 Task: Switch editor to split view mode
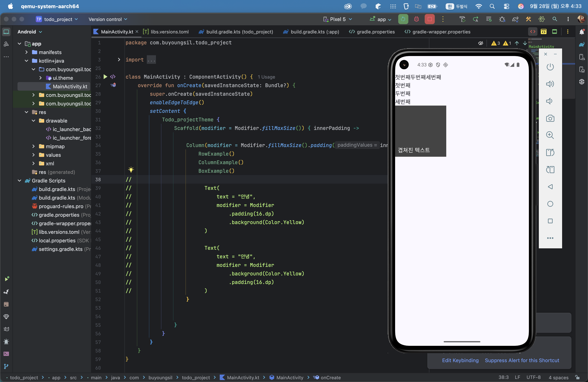coord(543,32)
